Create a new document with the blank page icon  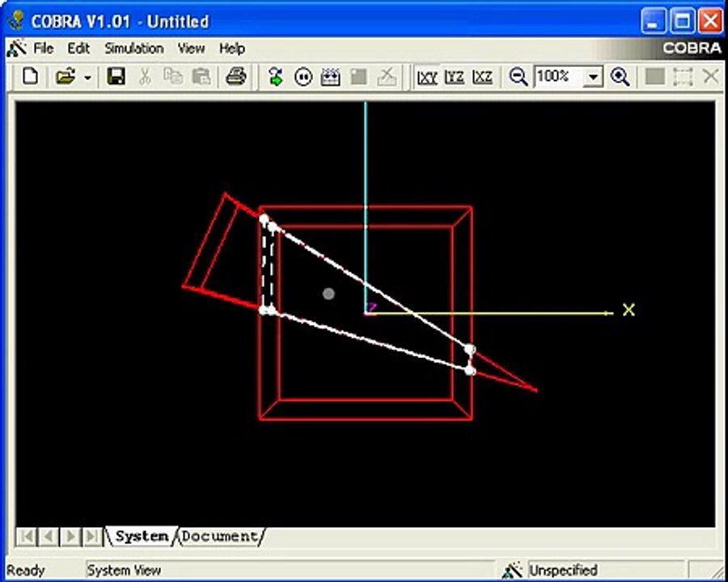(x=30, y=76)
